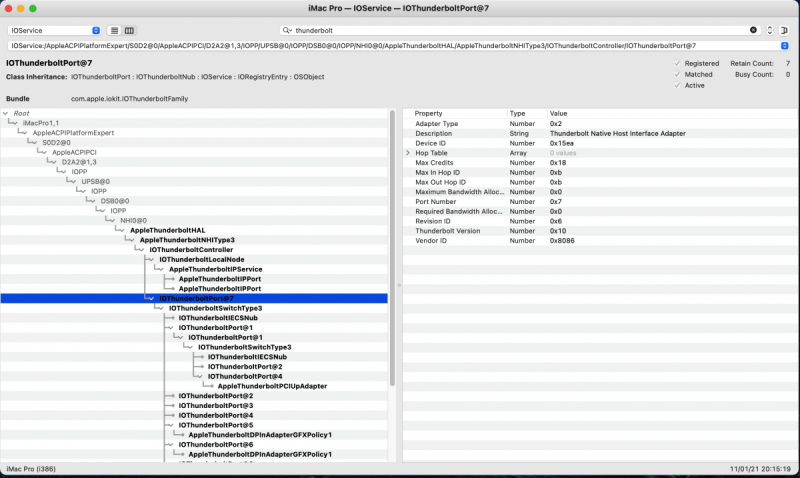Open the IOService plane dropdown
Image resolution: width=800 pixels, height=478 pixels.
[x=95, y=31]
